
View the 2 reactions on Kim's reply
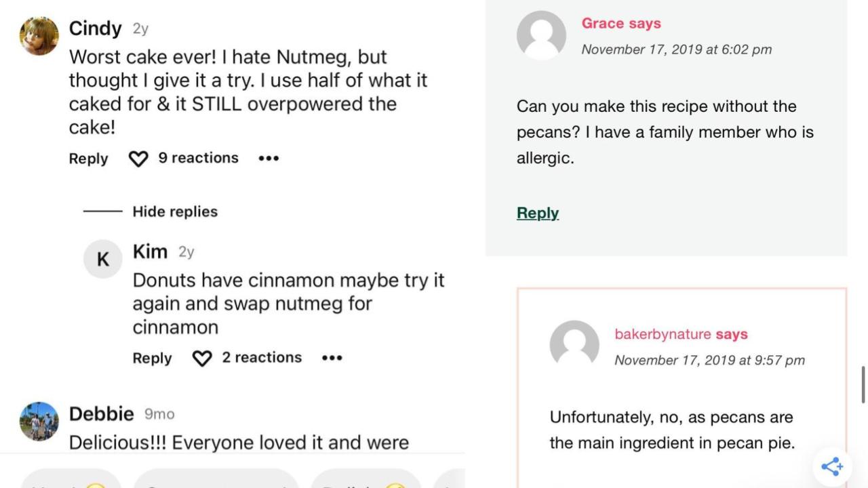point(262,358)
